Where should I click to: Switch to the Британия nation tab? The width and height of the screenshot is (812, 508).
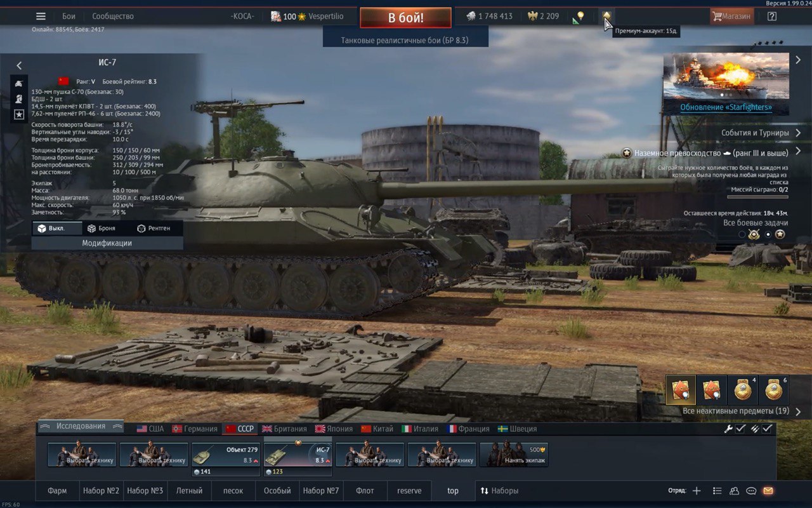coord(284,429)
